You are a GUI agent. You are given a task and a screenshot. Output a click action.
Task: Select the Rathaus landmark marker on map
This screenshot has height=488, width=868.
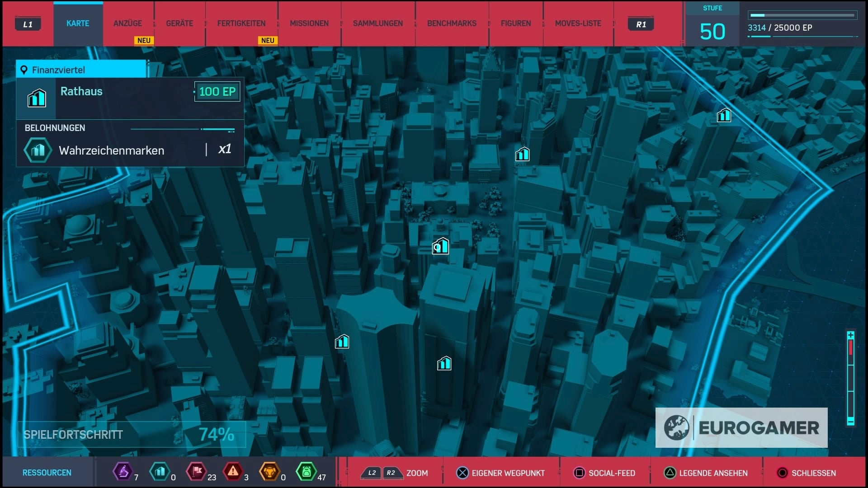[x=440, y=246]
